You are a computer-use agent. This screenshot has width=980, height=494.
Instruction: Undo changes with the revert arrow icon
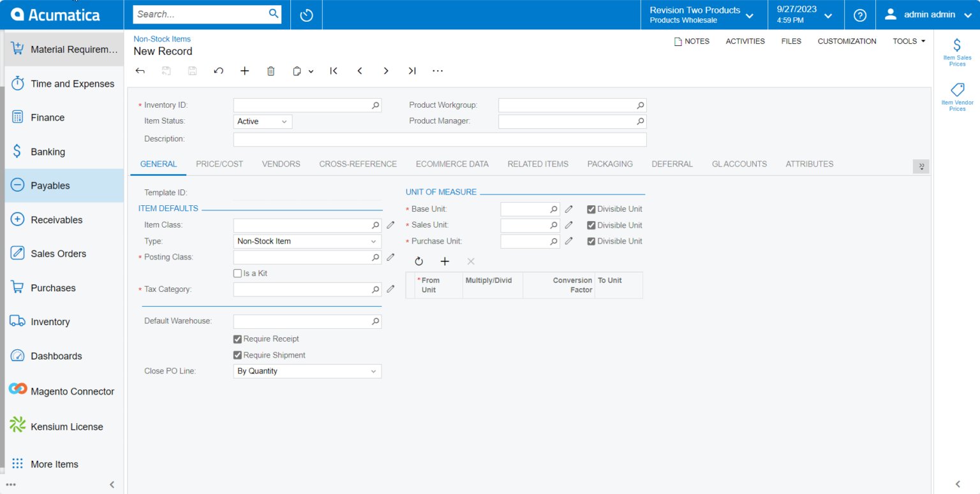[x=218, y=71]
